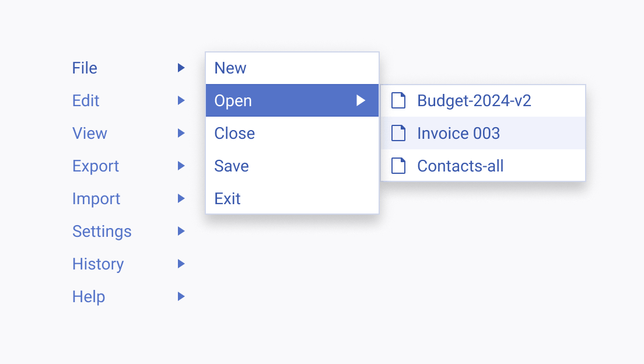Expand the Open submenu arrow
Screen dimensions: 644x364
point(360,100)
